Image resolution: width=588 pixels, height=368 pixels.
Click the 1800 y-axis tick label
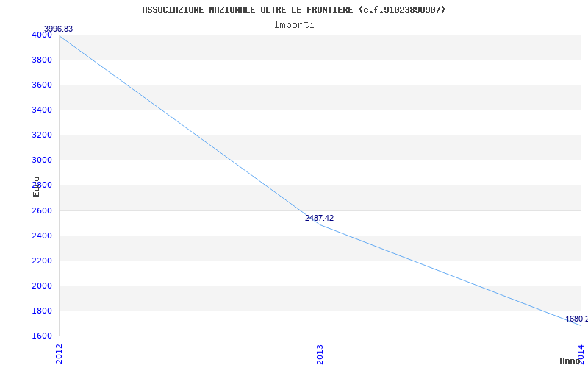click(42, 311)
